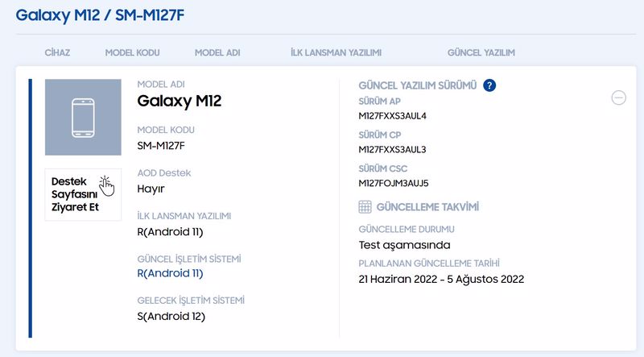Sort by CİHAZ column header

[x=57, y=52]
